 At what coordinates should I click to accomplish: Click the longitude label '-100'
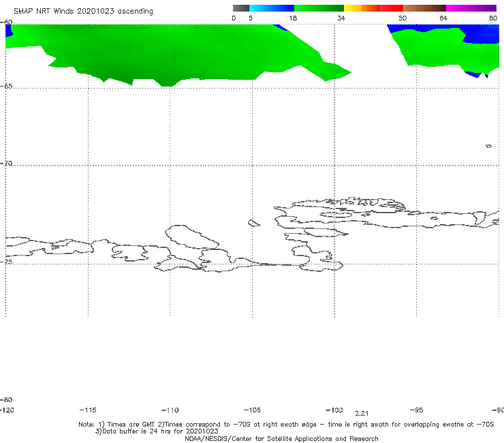coord(334,410)
